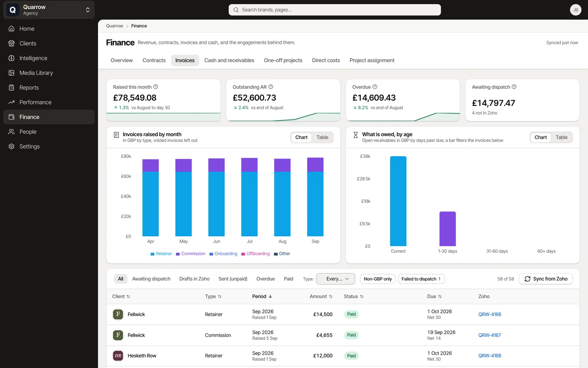The height and width of the screenshot is (368, 588).
Task: Sort by Type column arrows
Action: point(220,296)
